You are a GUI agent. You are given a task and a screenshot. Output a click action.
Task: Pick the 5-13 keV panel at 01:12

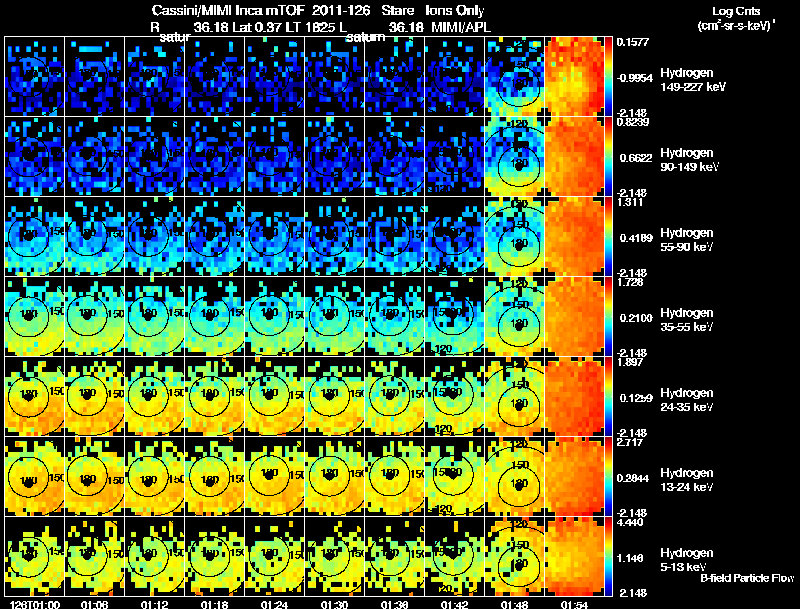coord(154,557)
